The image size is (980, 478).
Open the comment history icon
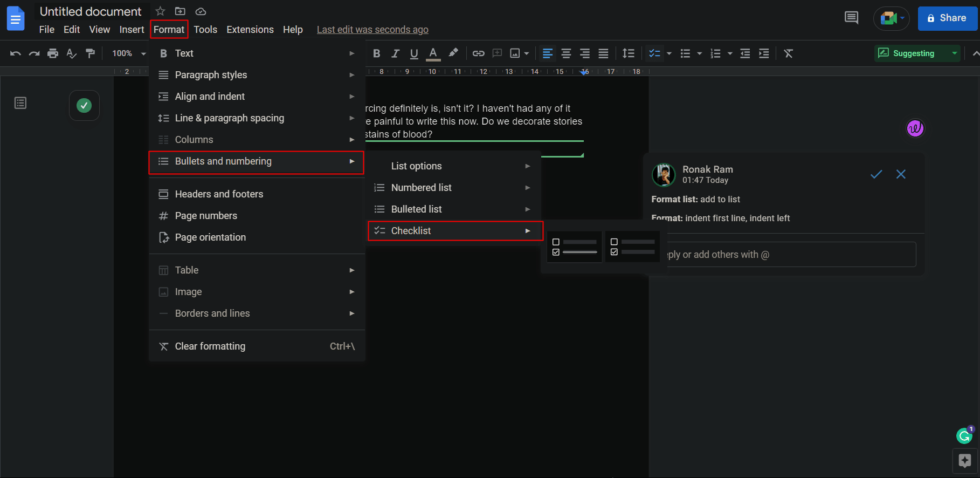click(852, 18)
